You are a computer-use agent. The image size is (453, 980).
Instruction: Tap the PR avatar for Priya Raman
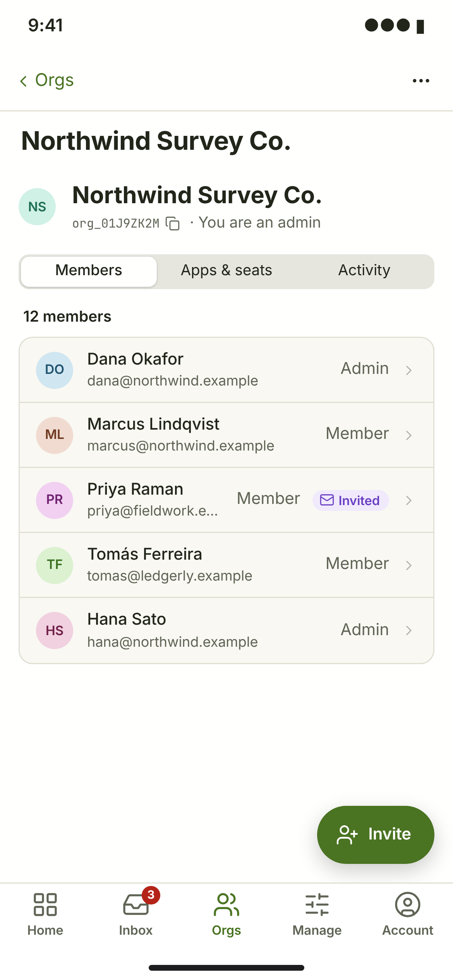pyautogui.click(x=55, y=500)
